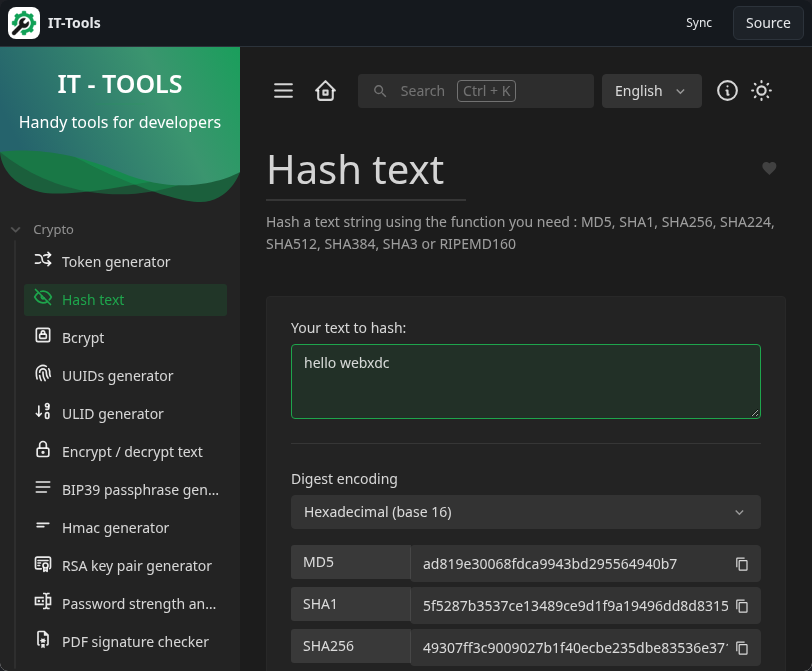This screenshot has width=812, height=671.
Task: Click the IT - TOOLS banner heading
Action: 120,84
